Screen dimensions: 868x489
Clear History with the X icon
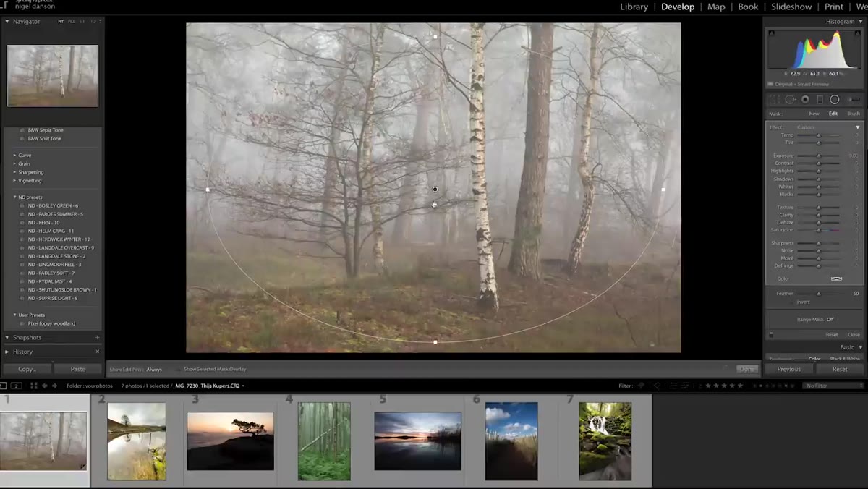pyautogui.click(x=98, y=352)
